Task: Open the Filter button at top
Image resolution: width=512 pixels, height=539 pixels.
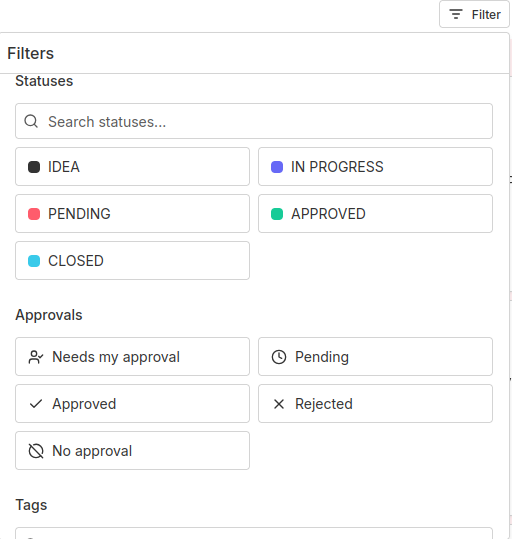Action: tap(474, 14)
